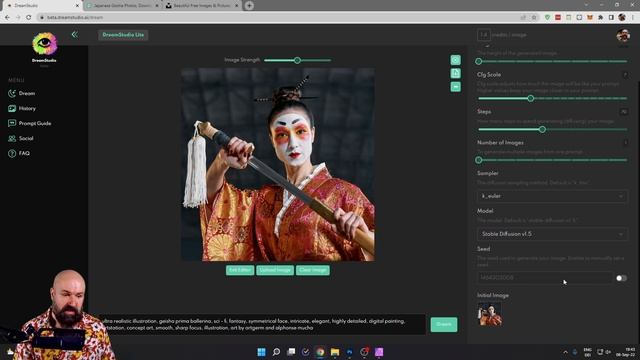640x360 pixels.
Task: Click the green document icon beside the canvas
Action: (x=456, y=73)
